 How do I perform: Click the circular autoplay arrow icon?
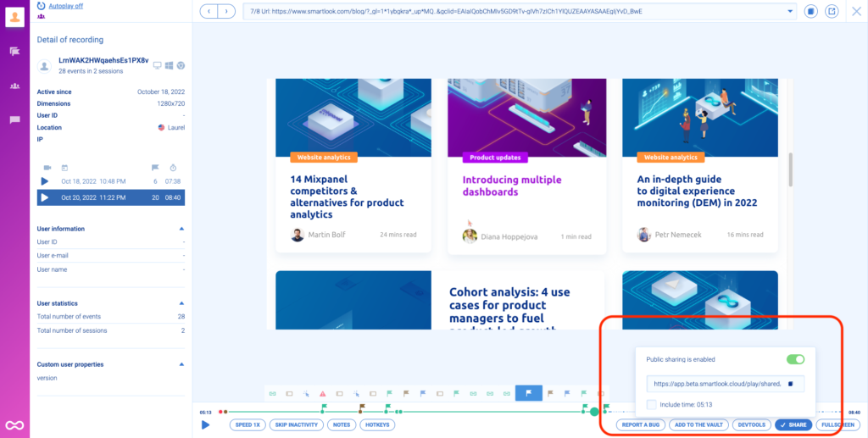[x=41, y=7]
